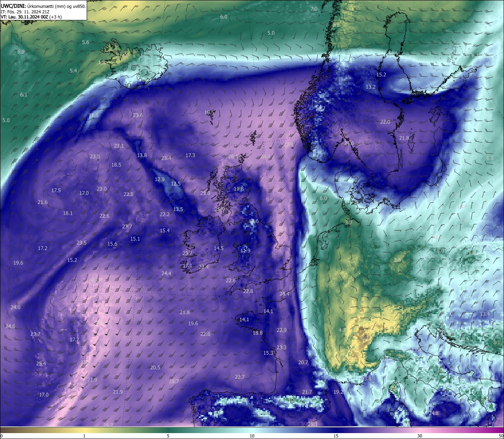Click the map value "14.5" in the Irish Sea
504x439 pixels.
(x=219, y=248)
